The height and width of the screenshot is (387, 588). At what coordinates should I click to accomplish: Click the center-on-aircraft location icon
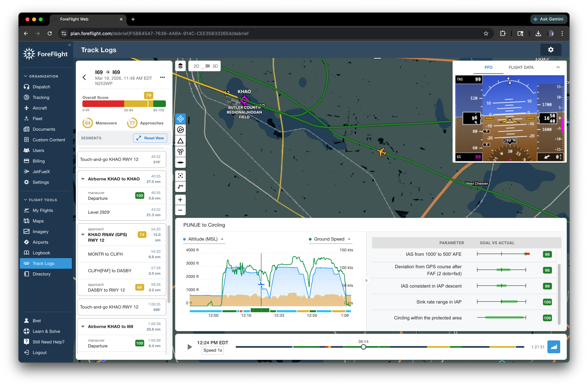180,119
